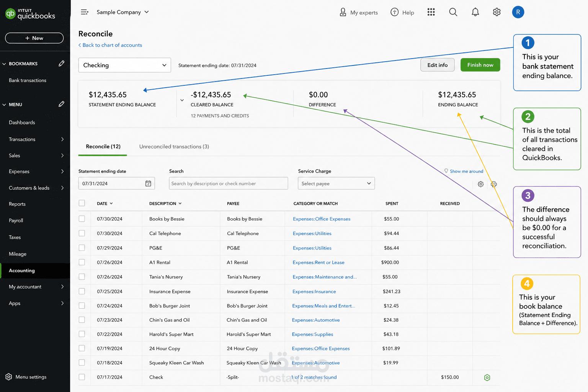The width and height of the screenshot is (588, 392).
Task: Open table settings gear above the columns
Action: click(480, 184)
